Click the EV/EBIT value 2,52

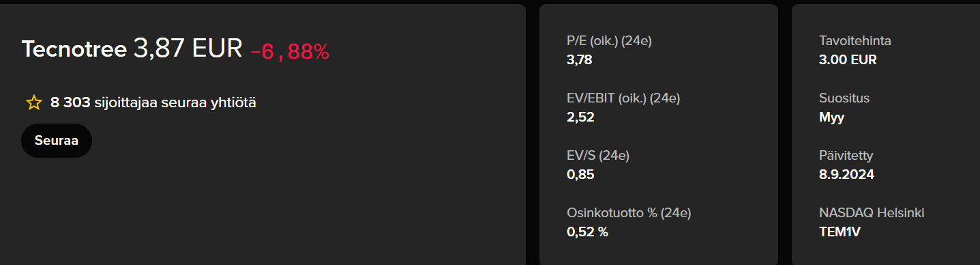580,117
